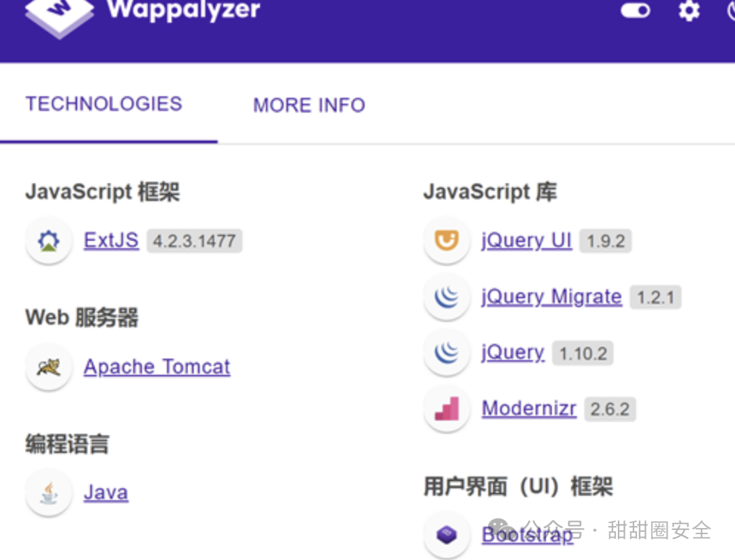Open the jQuery UI link
The height and width of the screenshot is (560, 735).
526,240
